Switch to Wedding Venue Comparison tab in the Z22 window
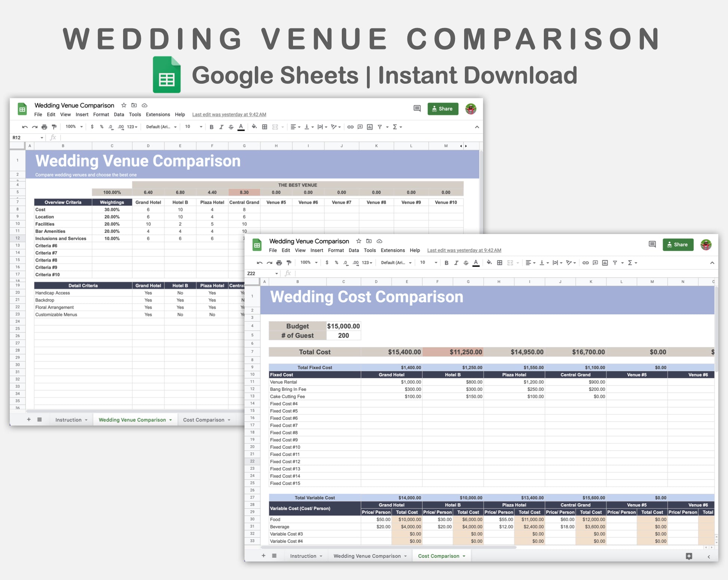Viewport: 728px width, 580px height. pos(367,556)
